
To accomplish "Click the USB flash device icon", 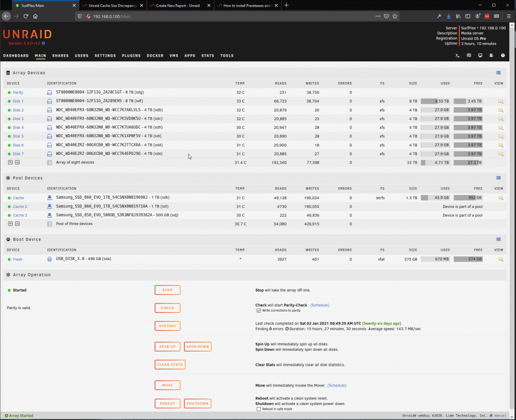I will (x=50, y=260).
